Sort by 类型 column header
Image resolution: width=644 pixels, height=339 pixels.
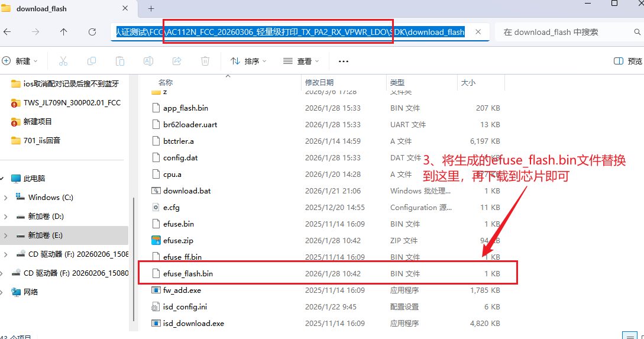point(397,83)
